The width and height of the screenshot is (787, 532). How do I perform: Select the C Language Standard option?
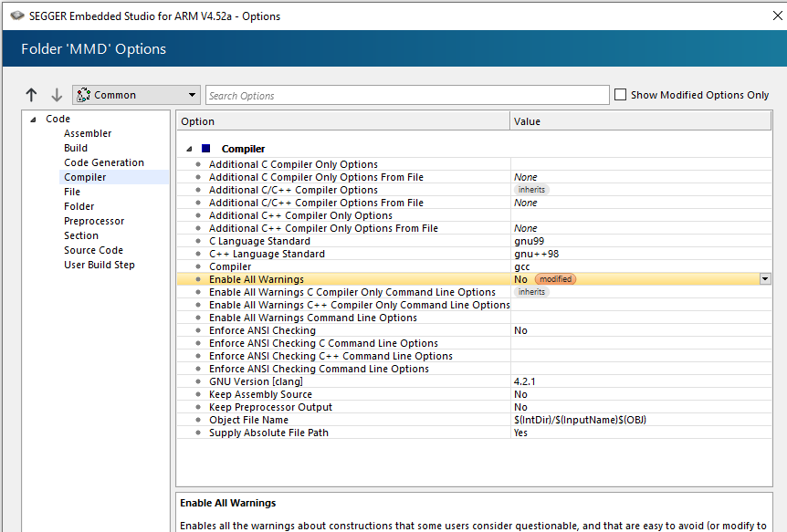(x=474, y=241)
